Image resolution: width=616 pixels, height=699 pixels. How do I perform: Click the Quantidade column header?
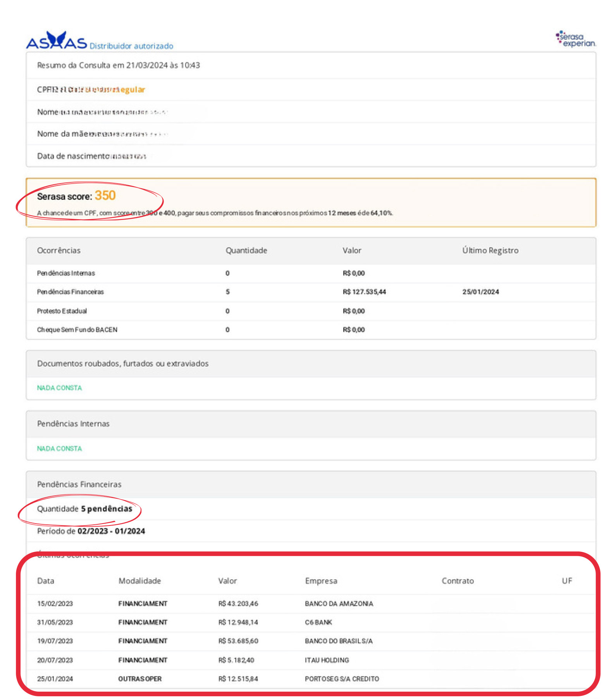(x=246, y=251)
